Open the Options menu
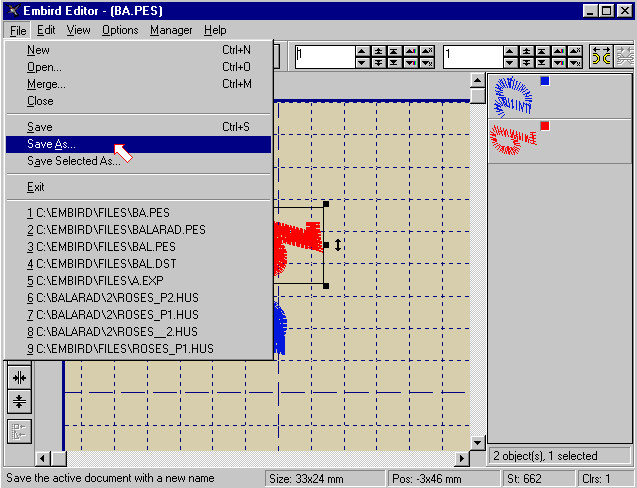 pyautogui.click(x=120, y=30)
